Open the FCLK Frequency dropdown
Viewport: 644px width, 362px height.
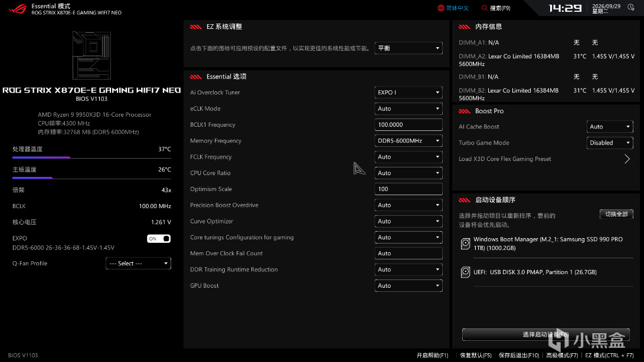[408, 157]
